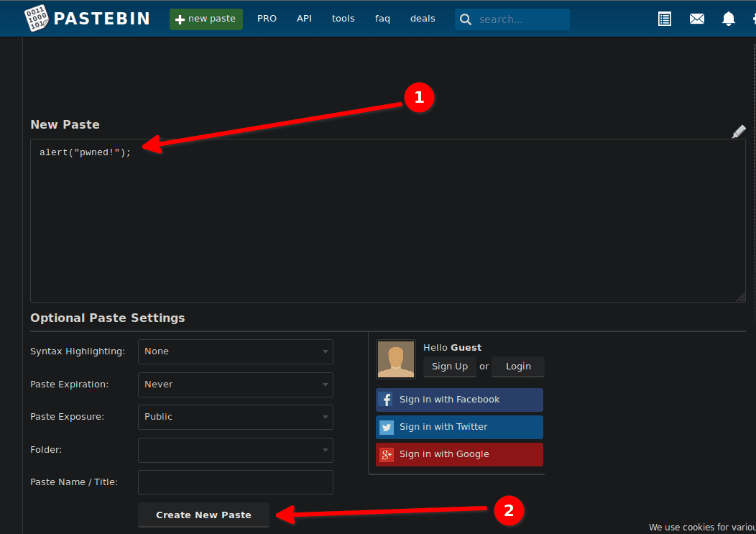Image resolution: width=756 pixels, height=534 pixels.
Task: Open Syntax Highlighting dropdown
Action: click(235, 351)
